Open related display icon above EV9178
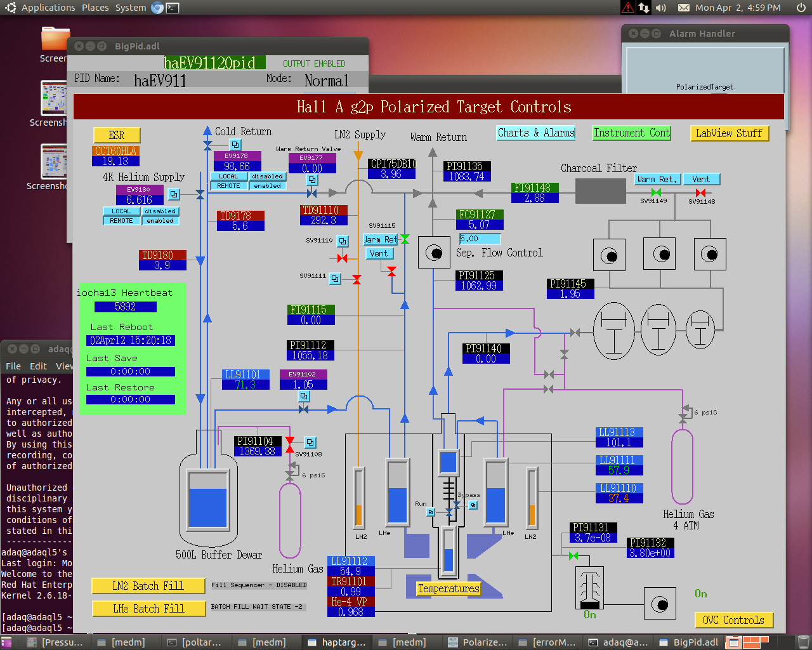This screenshot has height=650, width=812. click(x=235, y=145)
